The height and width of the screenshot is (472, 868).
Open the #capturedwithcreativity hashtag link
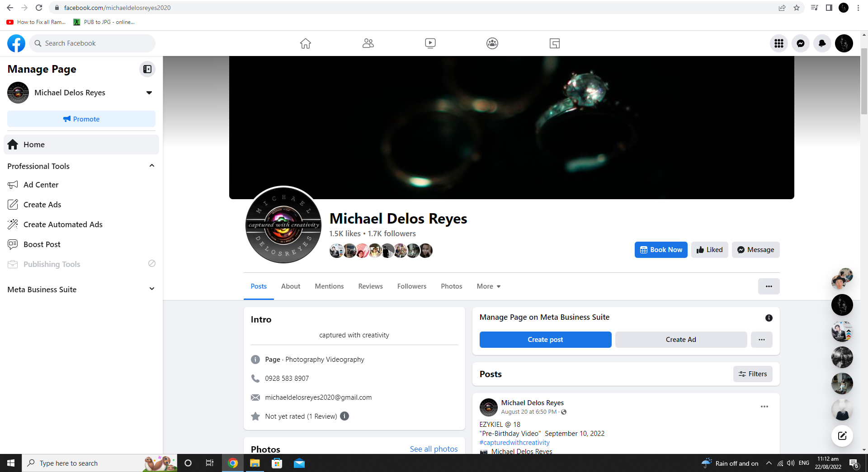(x=514, y=443)
